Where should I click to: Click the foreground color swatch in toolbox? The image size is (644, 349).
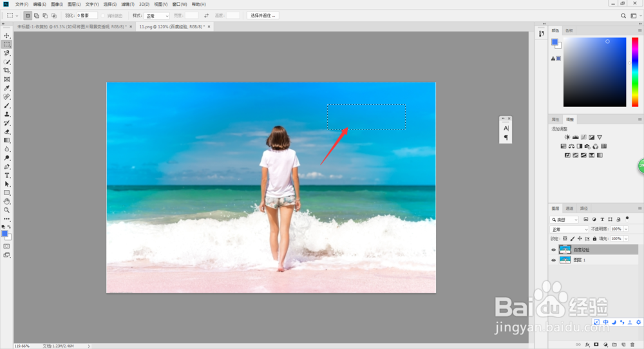point(5,234)
